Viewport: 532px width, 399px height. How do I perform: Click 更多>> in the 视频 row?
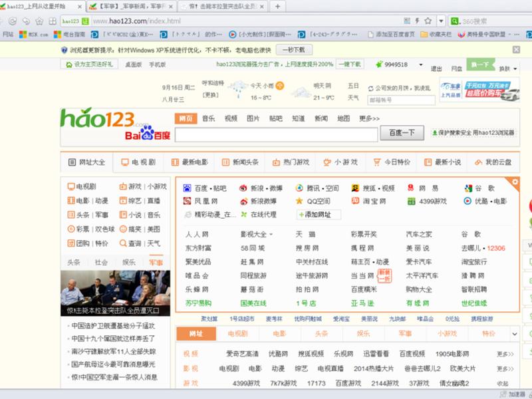point(505,354)
